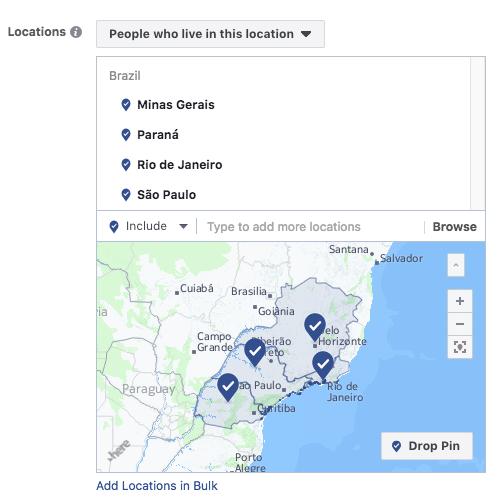This screenshot has width=491, height=494.
Task: Open the Add Locations in Bulk link
Action: coord(157,486)
